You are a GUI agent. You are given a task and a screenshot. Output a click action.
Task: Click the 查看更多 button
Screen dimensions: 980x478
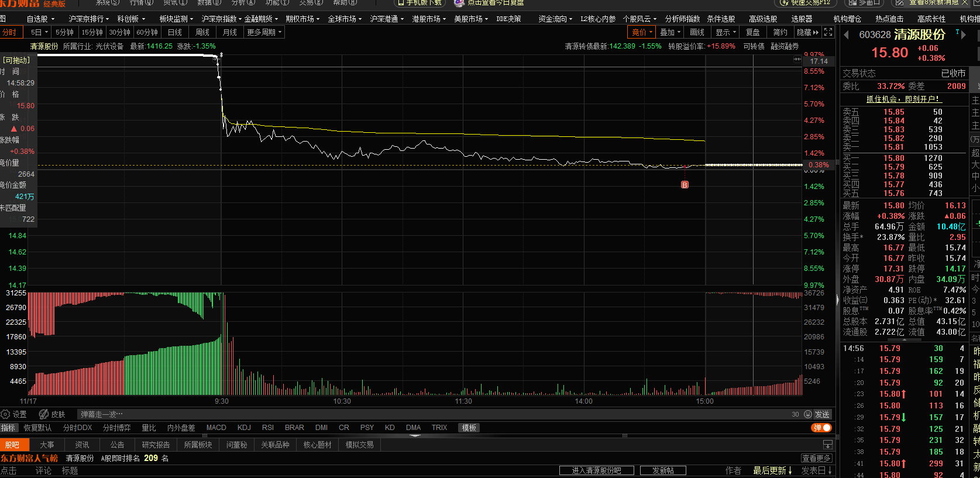tap(816, 458)
